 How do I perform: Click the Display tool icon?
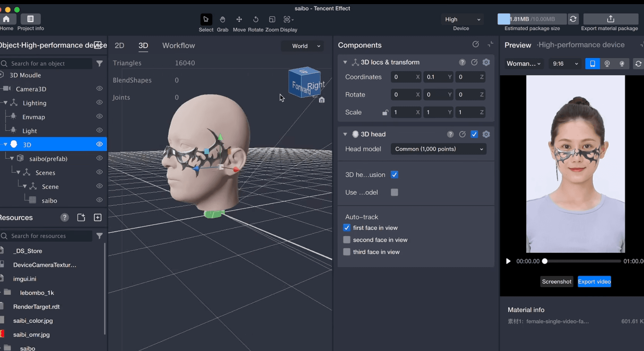point(287,19)
